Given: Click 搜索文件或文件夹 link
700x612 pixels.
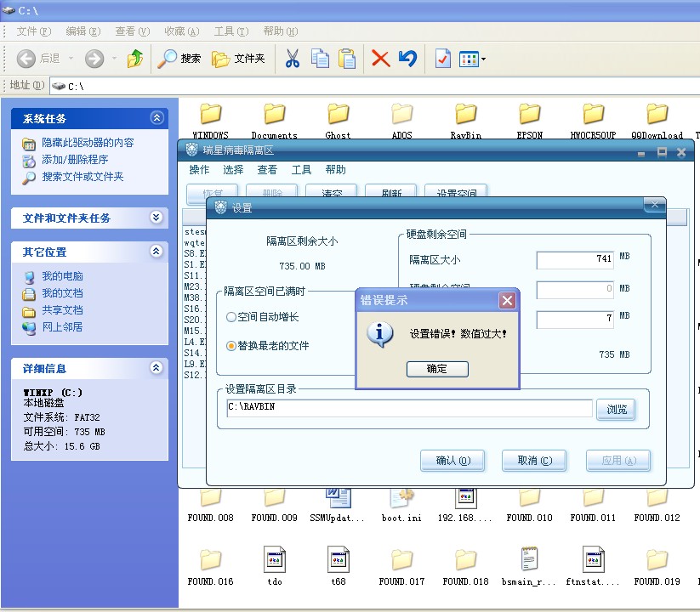Looking at the screenshot, I should [83, 177].
